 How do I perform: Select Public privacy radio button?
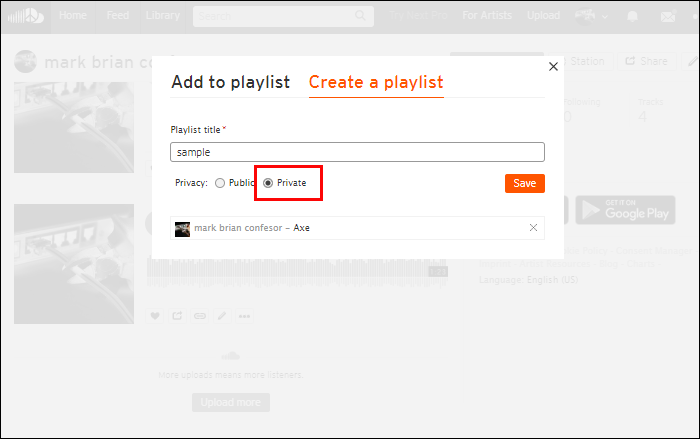(220, 183)
